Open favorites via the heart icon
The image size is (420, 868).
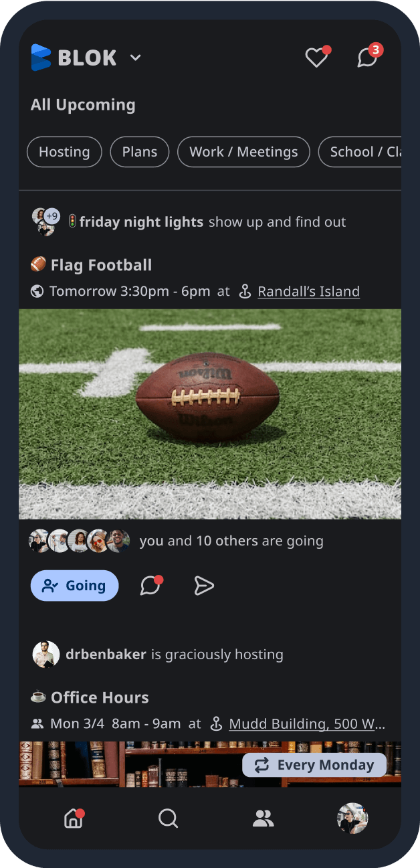tap(316, 58)
